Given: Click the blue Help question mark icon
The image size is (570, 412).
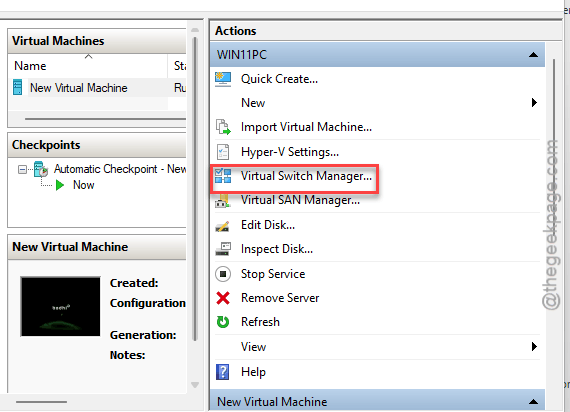Looking at the screenshot, I should pyautogui.click(x=222, y=372).
